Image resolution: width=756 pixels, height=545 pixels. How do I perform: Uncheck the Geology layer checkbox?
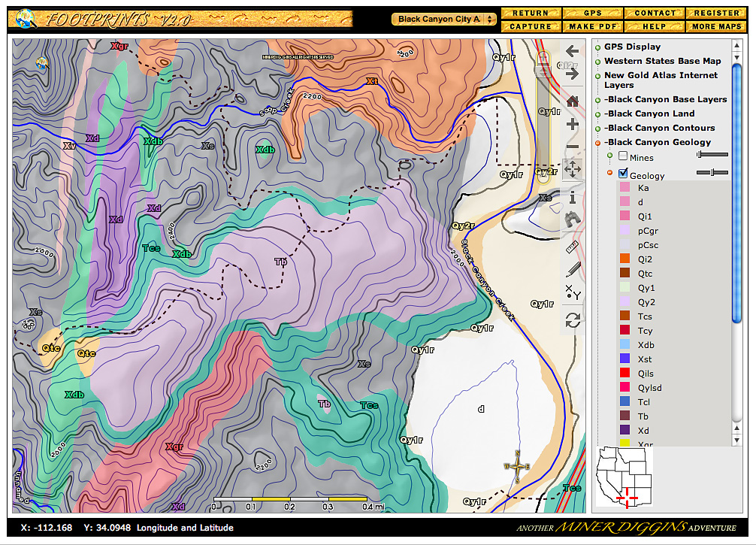pos(623,172)
